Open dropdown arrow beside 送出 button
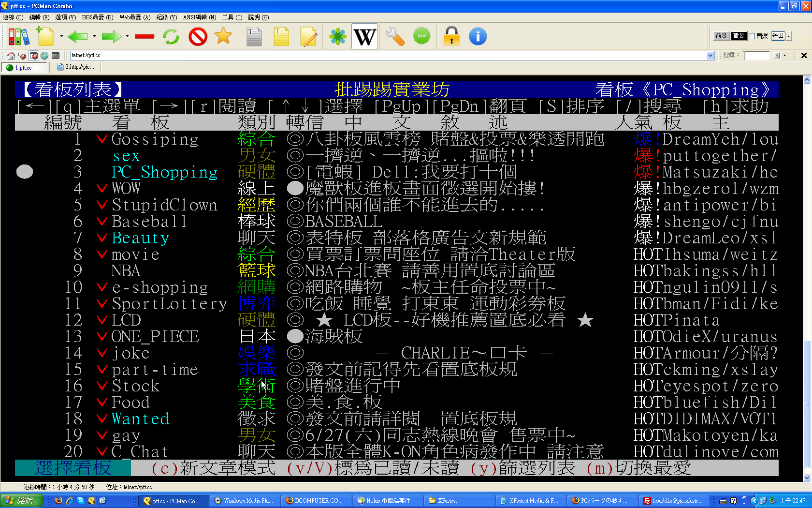The height and width of the screenshot is (508, 812). pos(789,36)
